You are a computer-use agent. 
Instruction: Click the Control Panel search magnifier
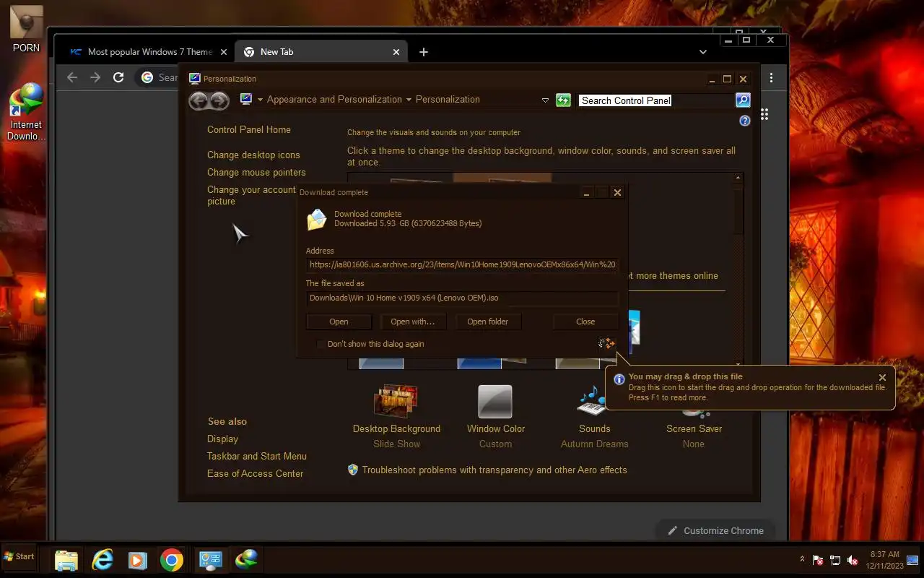[x=743, y=100]
